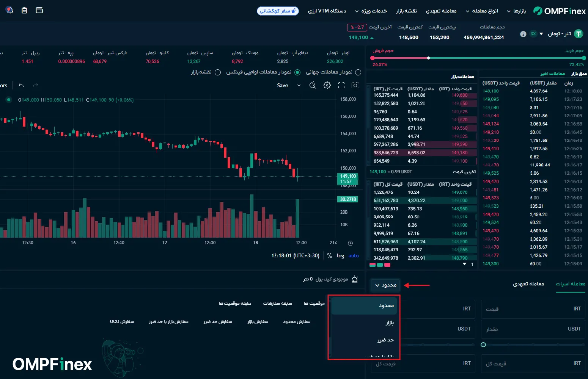The height and width of the screenshot is (379, 588).
Task: Click the سفر کهکشانی button
Action: pos(278,11)
